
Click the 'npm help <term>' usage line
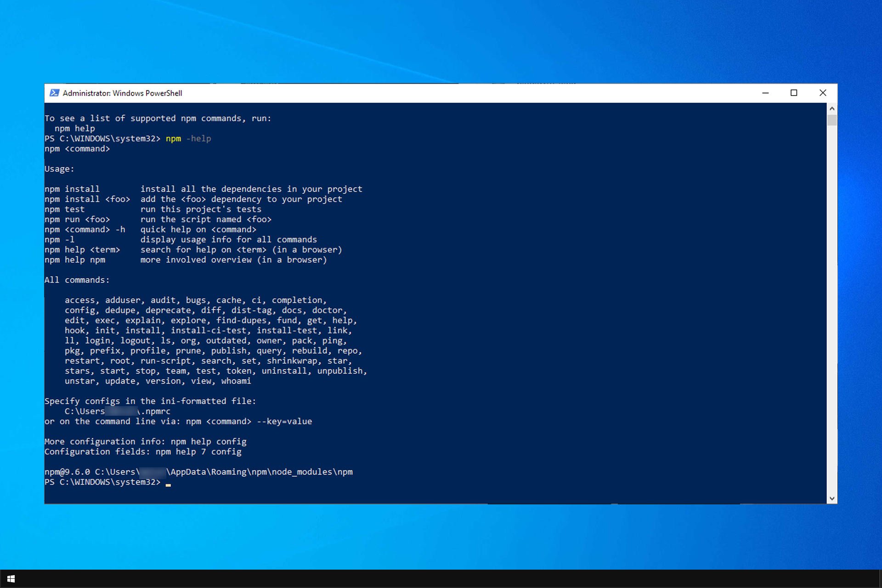point(193,250)
